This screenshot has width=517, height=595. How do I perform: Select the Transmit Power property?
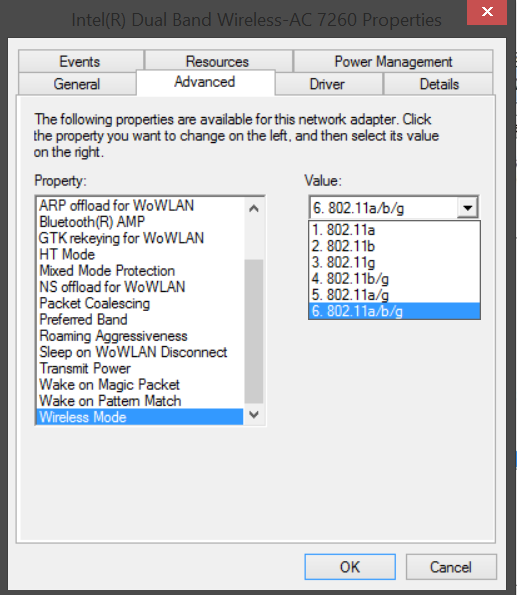(140, 368)
